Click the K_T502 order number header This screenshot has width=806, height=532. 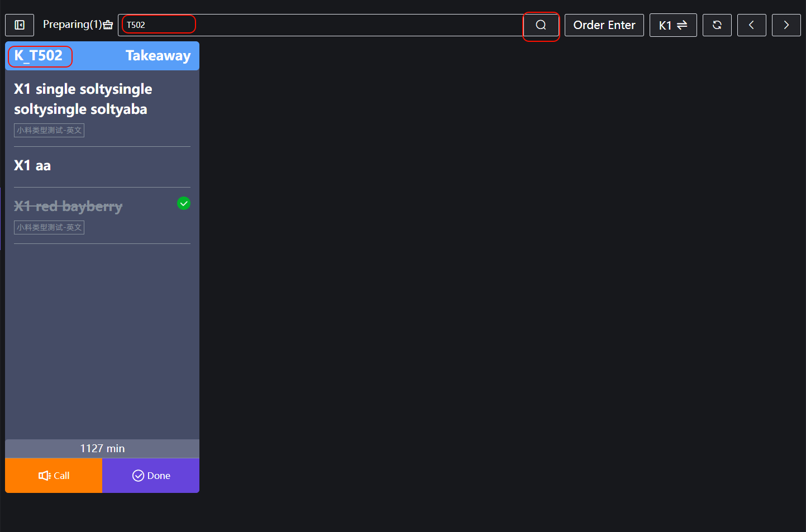click(x=39, y=56)
